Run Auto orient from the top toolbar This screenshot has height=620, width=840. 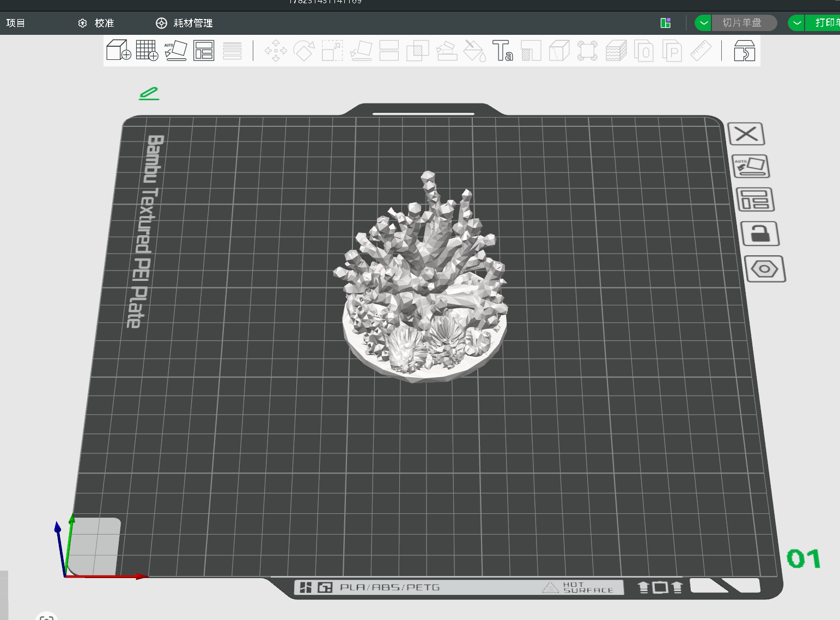175,51
